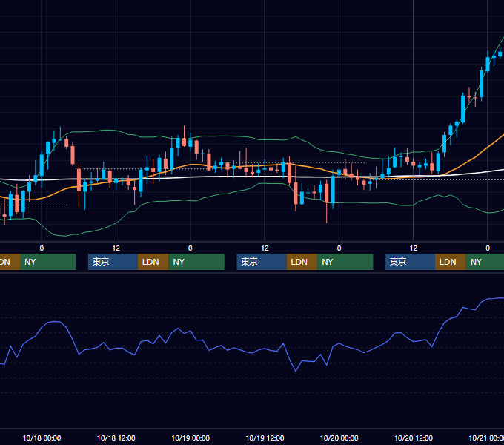This screenshot has height=445, width=504.
Task: Click the tall blue candlestick at the 10/20 00:00 gridline
Action: (x=333, y=190)
